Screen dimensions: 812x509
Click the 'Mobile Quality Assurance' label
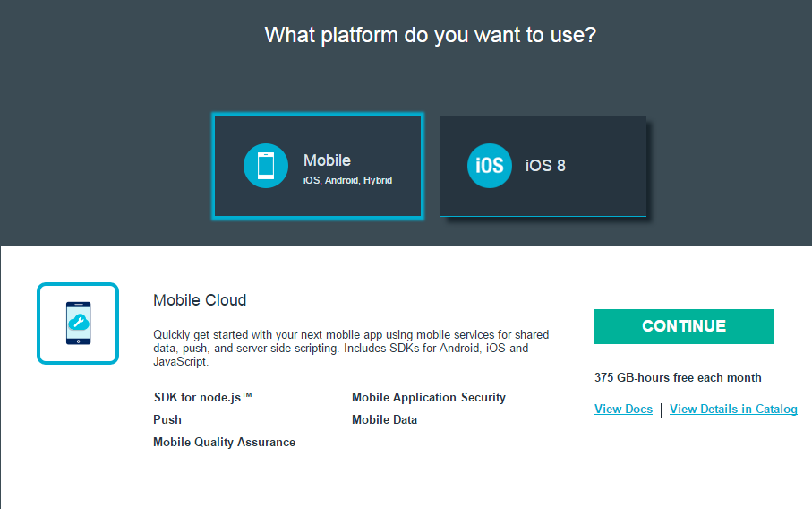[x=224, y=442]
